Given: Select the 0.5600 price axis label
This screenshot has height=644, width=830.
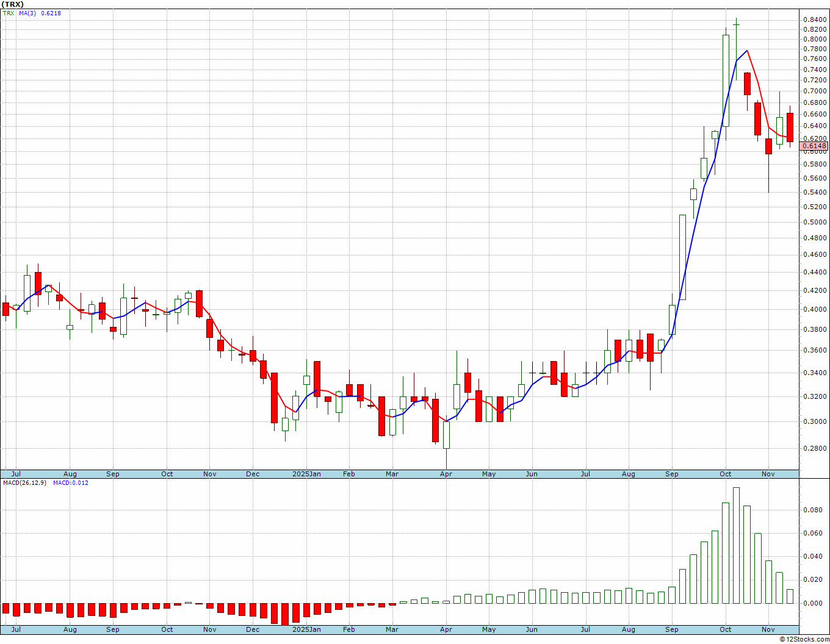Looking at the screenshot, I should tap(815, 179).
